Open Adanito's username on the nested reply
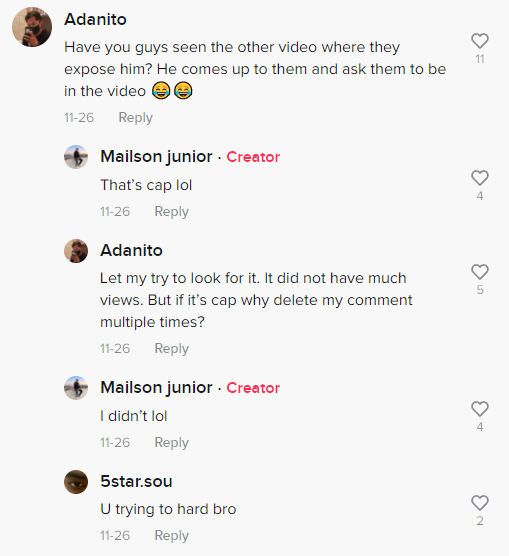 pyautogui.click(x=132, y=250)
